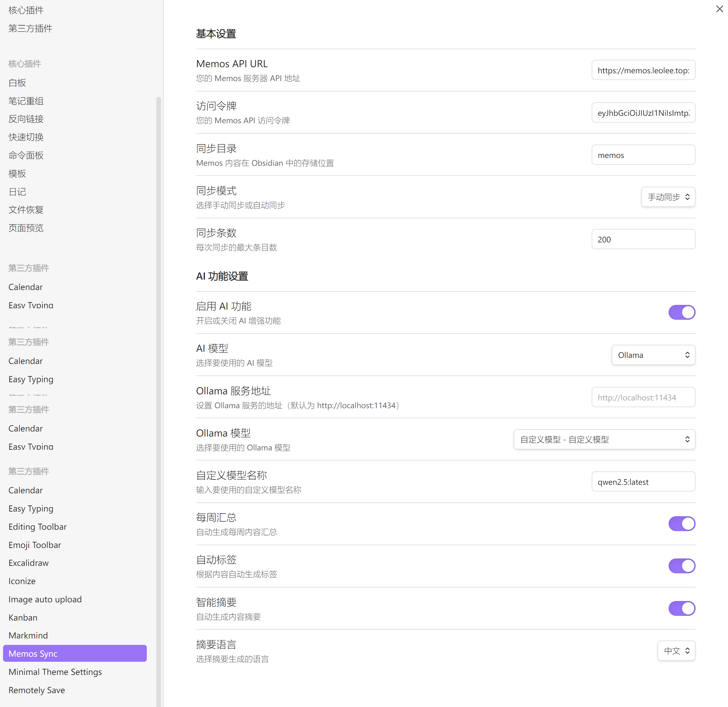Screen dimensions: 728x707
Task: Switch to Remotely Save settings
Action: coord(36,690)
